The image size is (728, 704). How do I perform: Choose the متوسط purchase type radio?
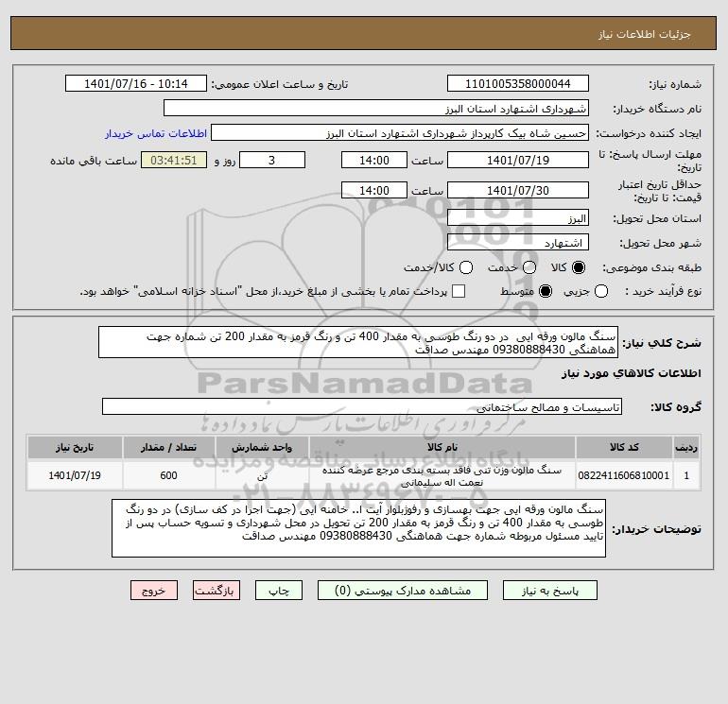tap(546, 291)
